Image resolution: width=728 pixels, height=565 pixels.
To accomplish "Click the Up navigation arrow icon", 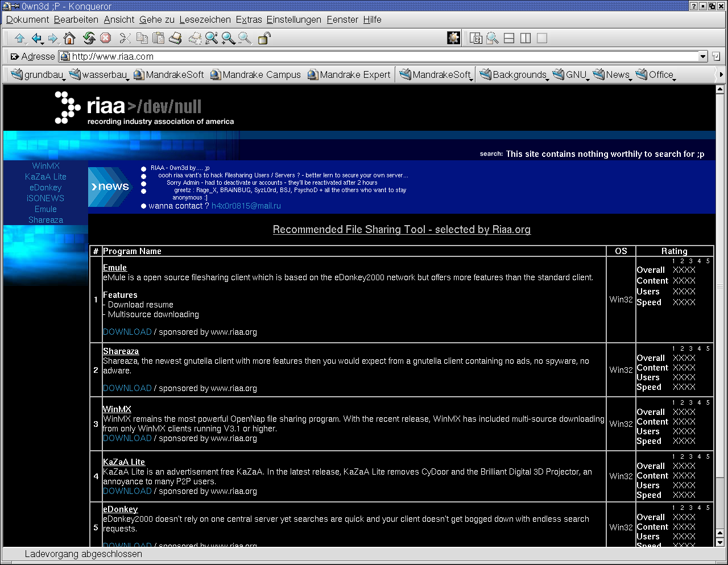I will [20, 38].
